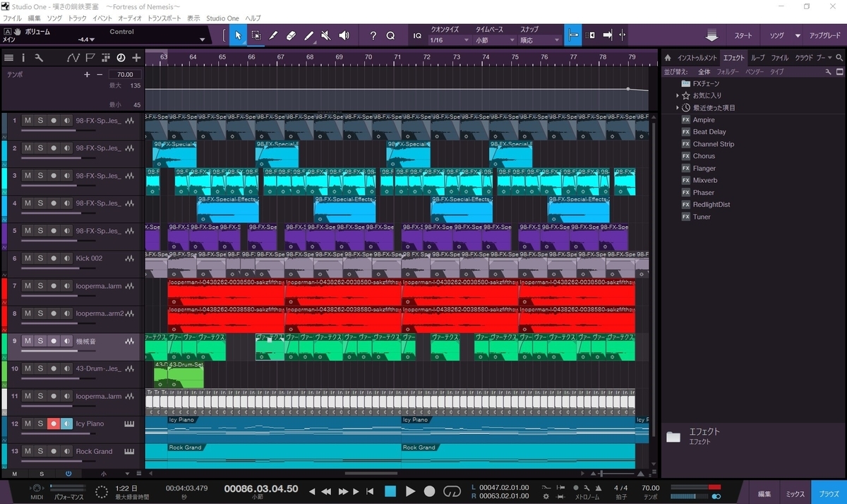This screenshot has width=847, height=504.
Task: Solo the 機械音 track
Action: 40,341
